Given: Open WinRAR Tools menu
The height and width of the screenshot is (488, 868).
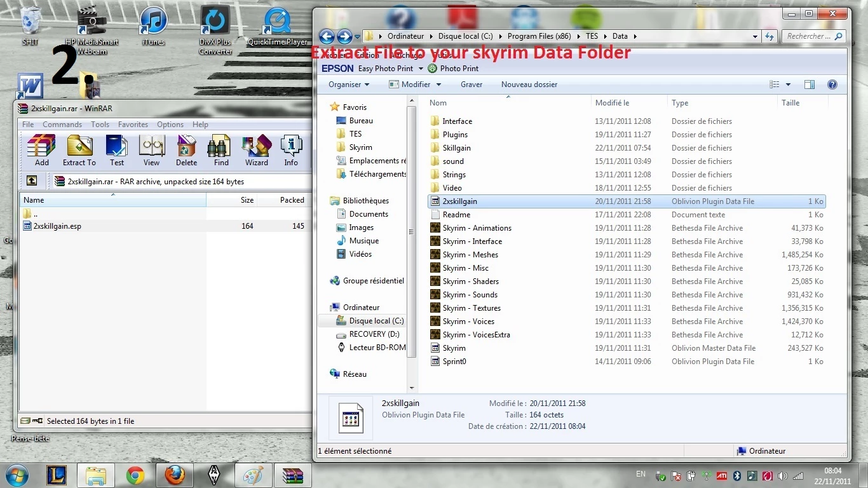Looking at the screenshot, I should point(100,125).
